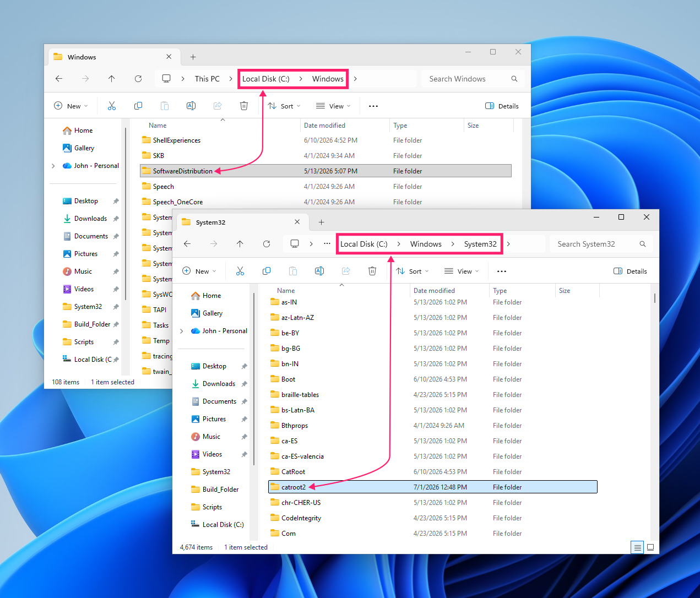
Task: Click Paste icon in Windows window toolbar
Action: click(165, 106)
